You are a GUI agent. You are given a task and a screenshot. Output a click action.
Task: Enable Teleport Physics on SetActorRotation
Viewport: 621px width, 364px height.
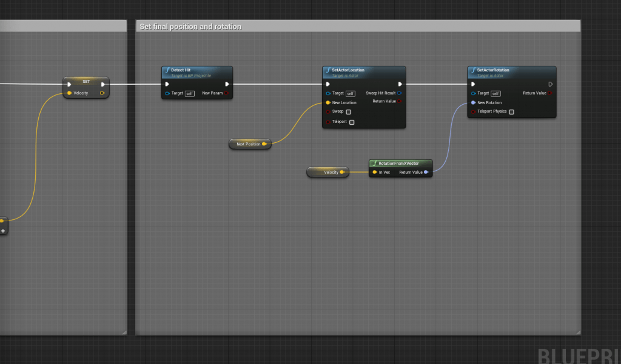pos(511,112)
